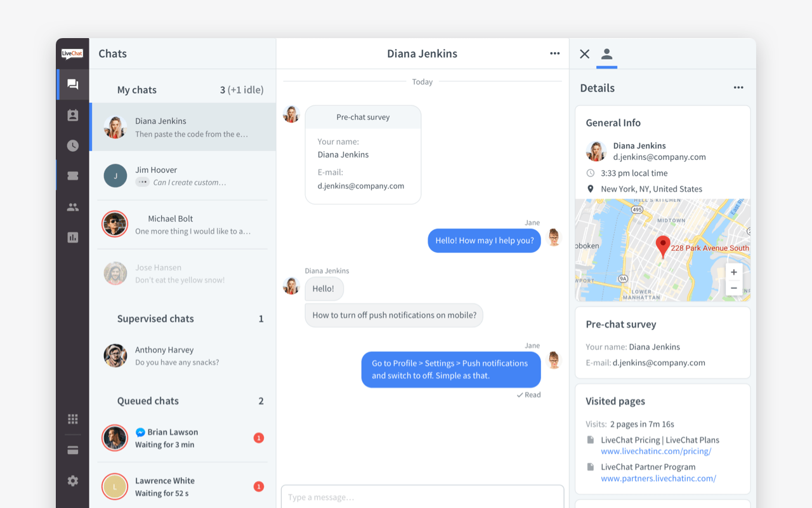This screenshot has height=508, width=812.
Task: Click the Queued chats section header
Action: click(x=148, y=401)
